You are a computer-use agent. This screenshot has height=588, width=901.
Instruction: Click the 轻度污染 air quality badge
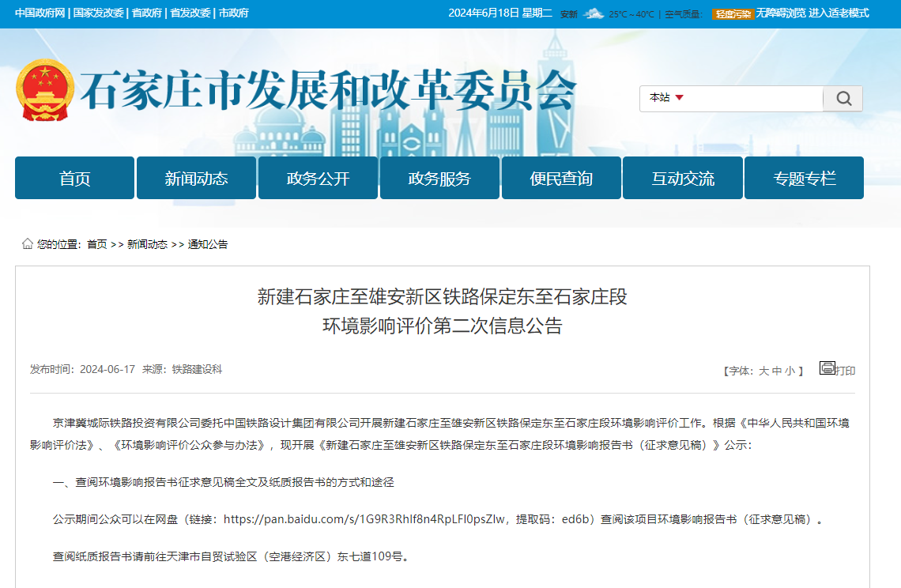click(x=733, y=13)
